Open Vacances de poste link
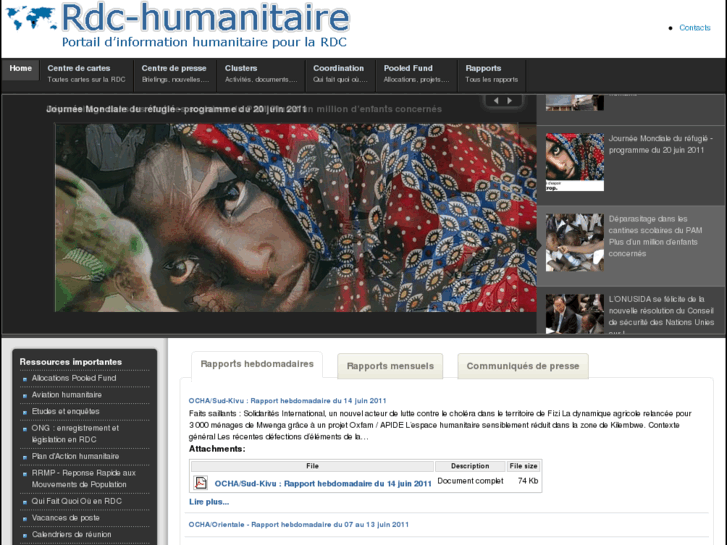The height and width of the screenshot is (545, 727). pos(65,518)
